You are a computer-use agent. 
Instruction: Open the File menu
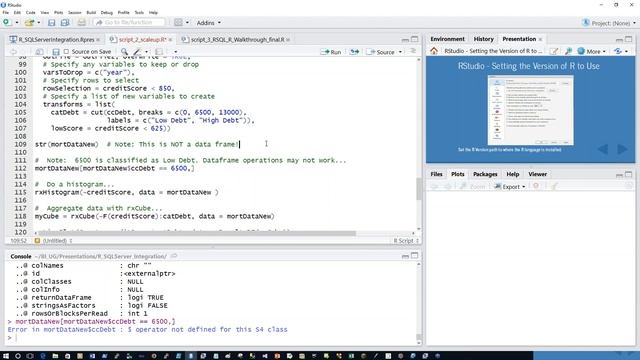click(x=6, y=13)
